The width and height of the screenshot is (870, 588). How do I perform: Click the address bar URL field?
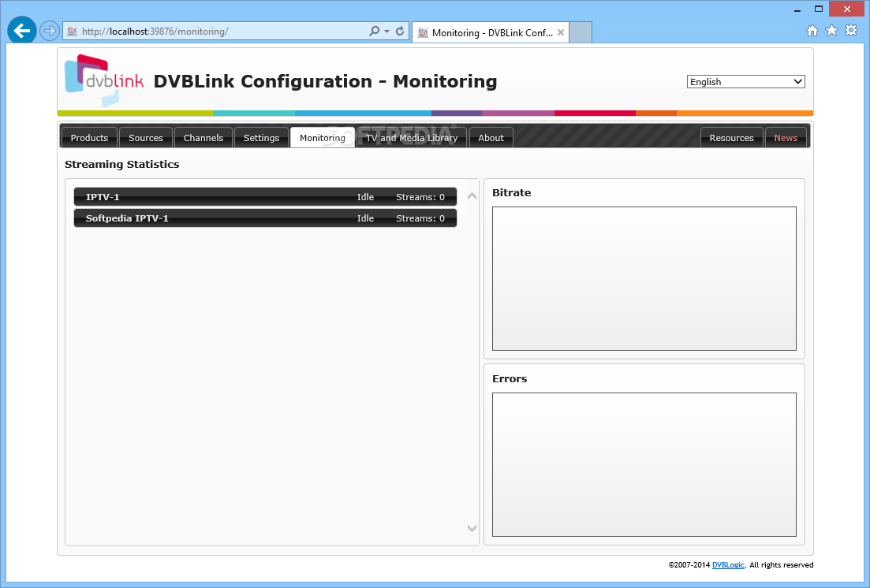[x=222, y=32]
